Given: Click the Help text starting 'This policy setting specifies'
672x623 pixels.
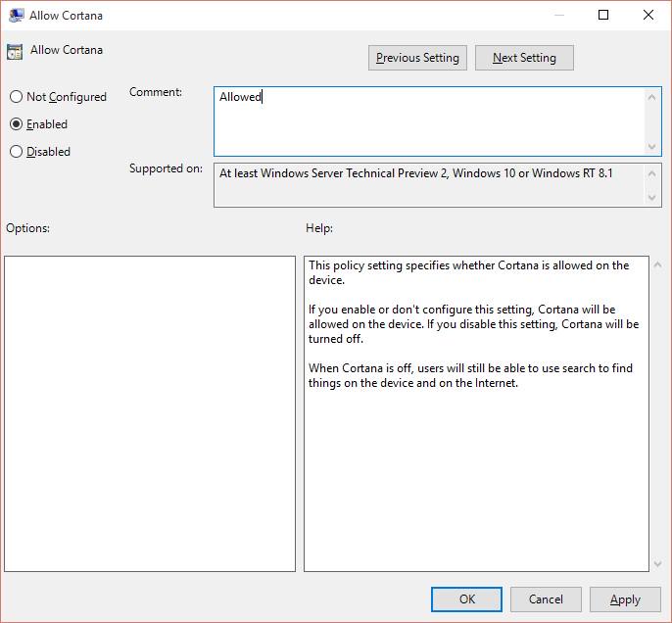Looking at the screenshot, I should (469, 272).
